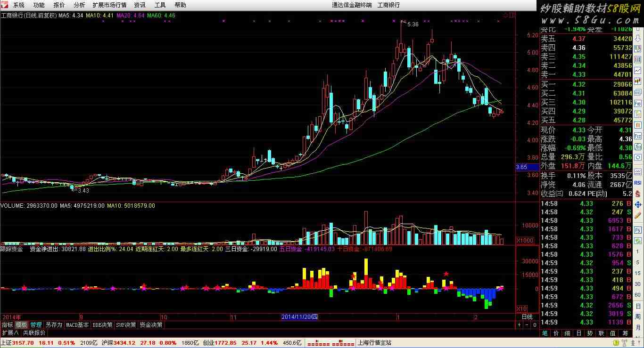This screenshot has width=644, height=348.
Task: Click the 买五 bid price 4.28
Action: point(579,120)
